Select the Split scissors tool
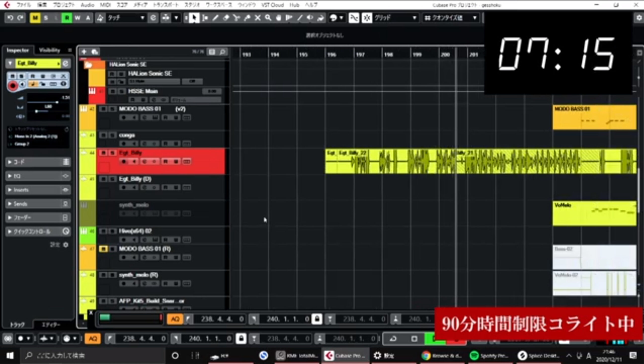This screenshot has width=644, height=364. [x=236, y=18]
